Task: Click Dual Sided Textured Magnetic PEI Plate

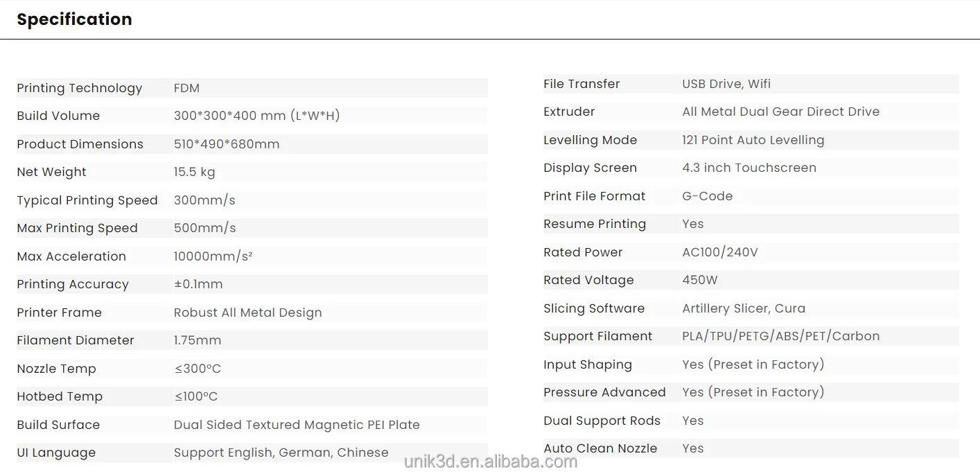Action: [297, 425]
